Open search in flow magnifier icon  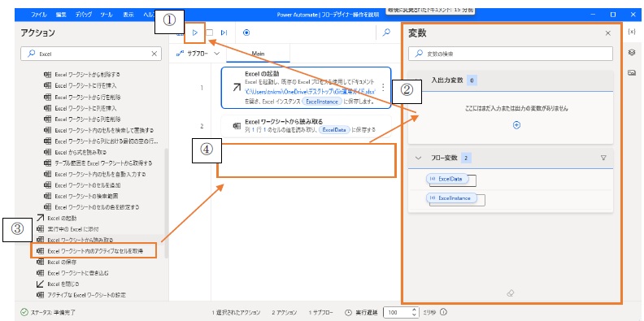(x=386, y=33)
